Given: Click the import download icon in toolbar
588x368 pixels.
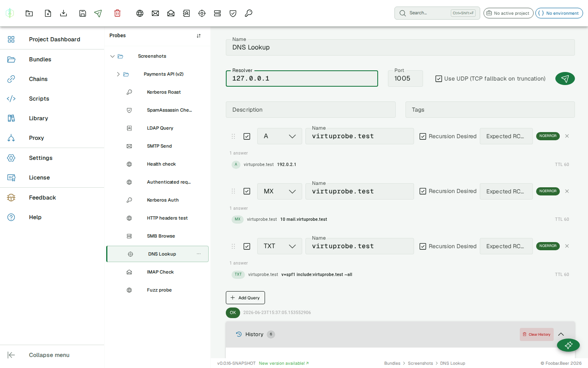Looking at the screenshot, I should coord(63,13).
